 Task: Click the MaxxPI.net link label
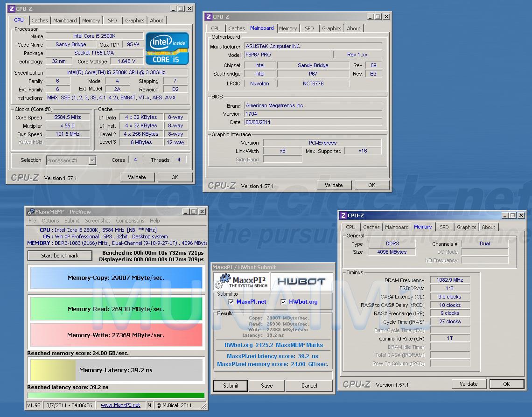click(252, 302)
